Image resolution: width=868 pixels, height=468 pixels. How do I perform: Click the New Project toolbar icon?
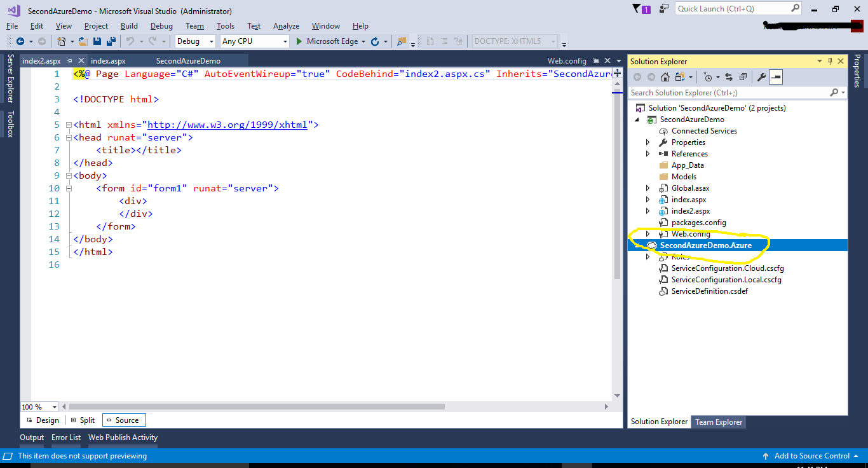pyautogui.click(x=62, y=41)
